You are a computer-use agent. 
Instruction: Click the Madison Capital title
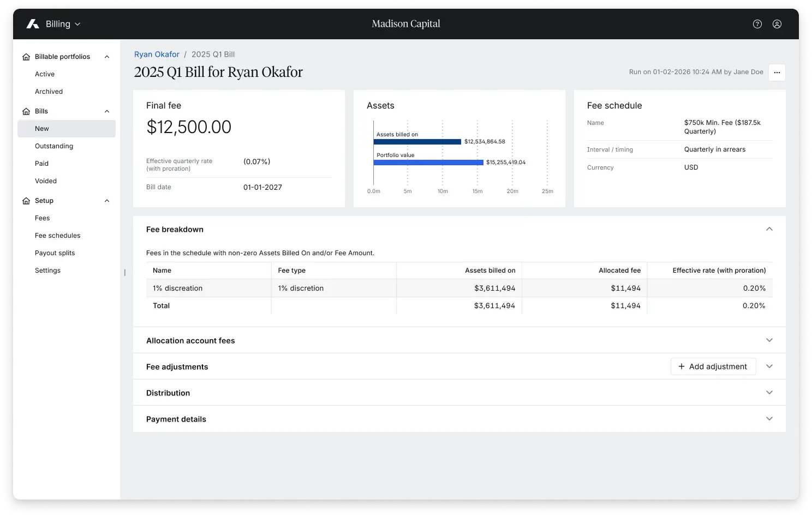tap(406, 24)
